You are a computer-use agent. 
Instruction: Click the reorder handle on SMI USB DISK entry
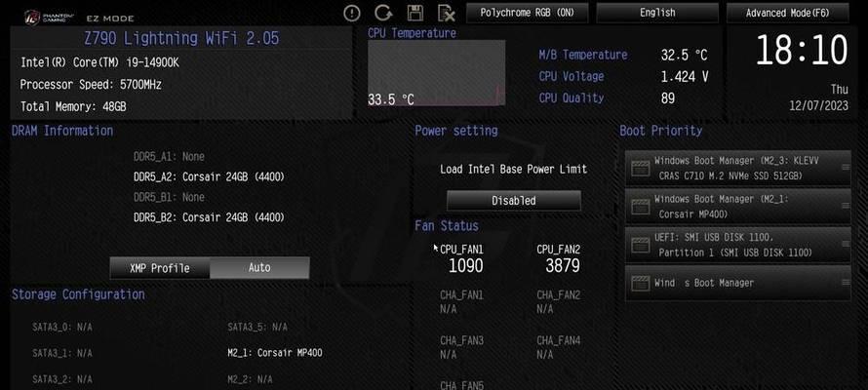(846, 244)
